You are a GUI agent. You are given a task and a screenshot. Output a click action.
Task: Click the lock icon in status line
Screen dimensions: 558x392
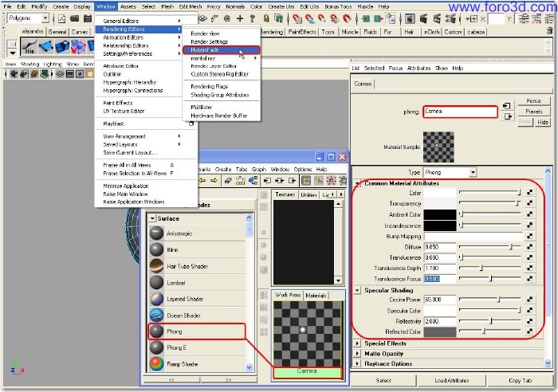[265, 18]
